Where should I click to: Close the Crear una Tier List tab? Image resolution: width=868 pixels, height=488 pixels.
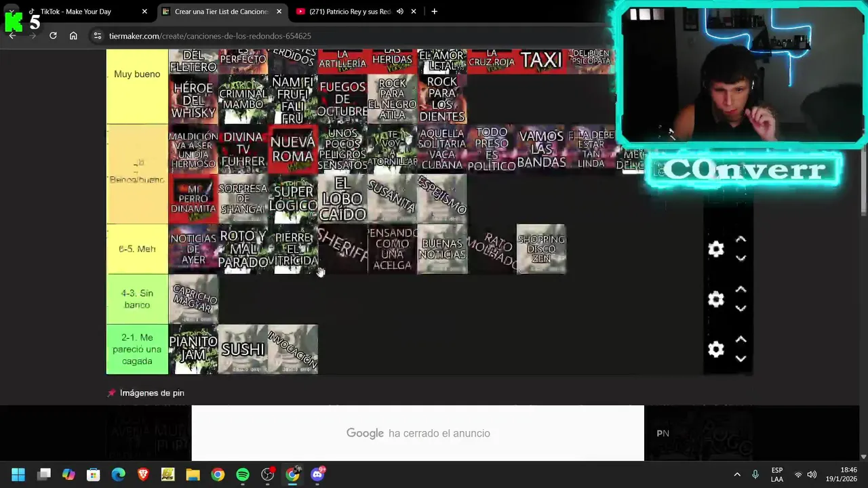point(279,12)
